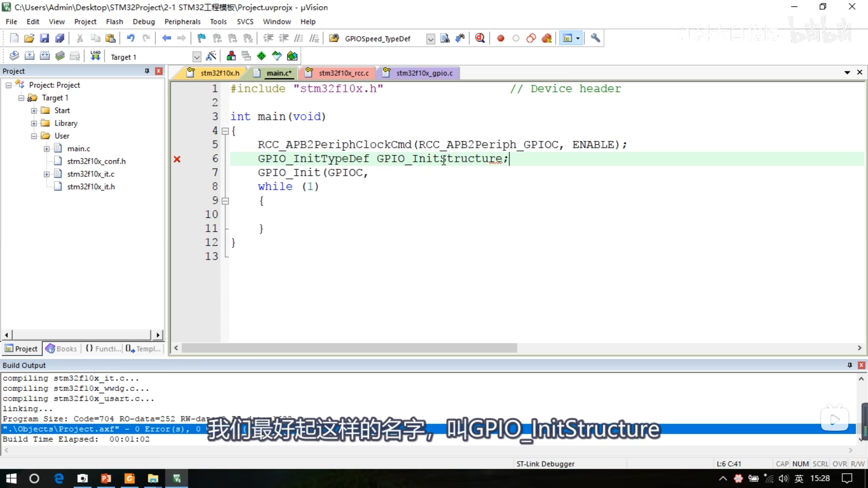
Task: Switch to the Books panel tab
Action: 61,348
